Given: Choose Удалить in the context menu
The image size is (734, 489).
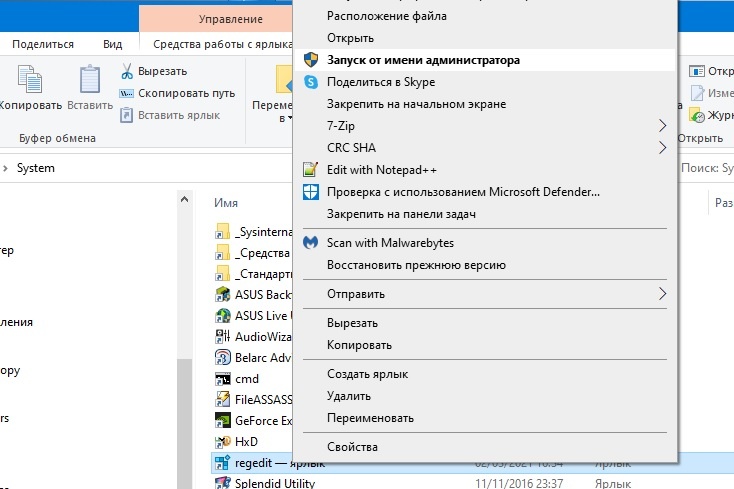Looking at the screenshot, I should [485, 396].
